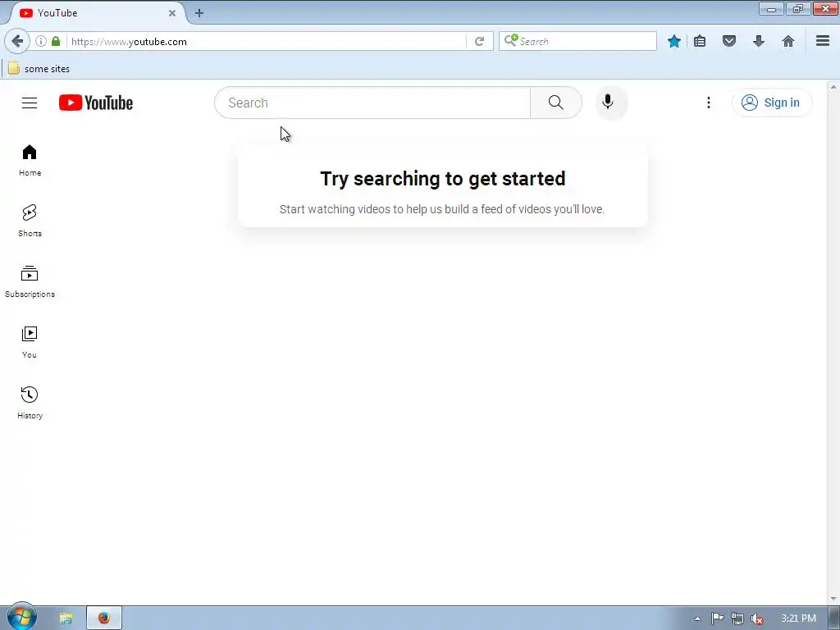This screenshot has height=630, width=840.
Task: Click the address bar showing youtube.com
Action: point(267,41)
